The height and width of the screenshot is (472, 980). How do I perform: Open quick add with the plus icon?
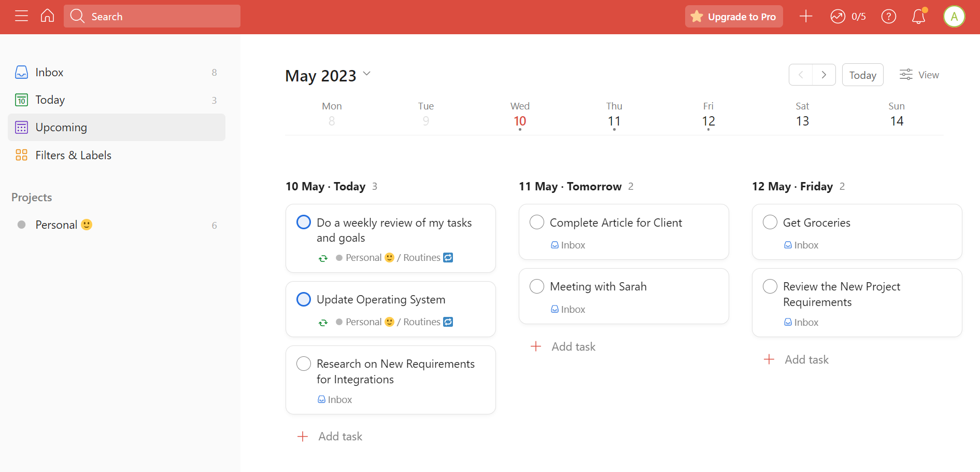coord(805,16)
